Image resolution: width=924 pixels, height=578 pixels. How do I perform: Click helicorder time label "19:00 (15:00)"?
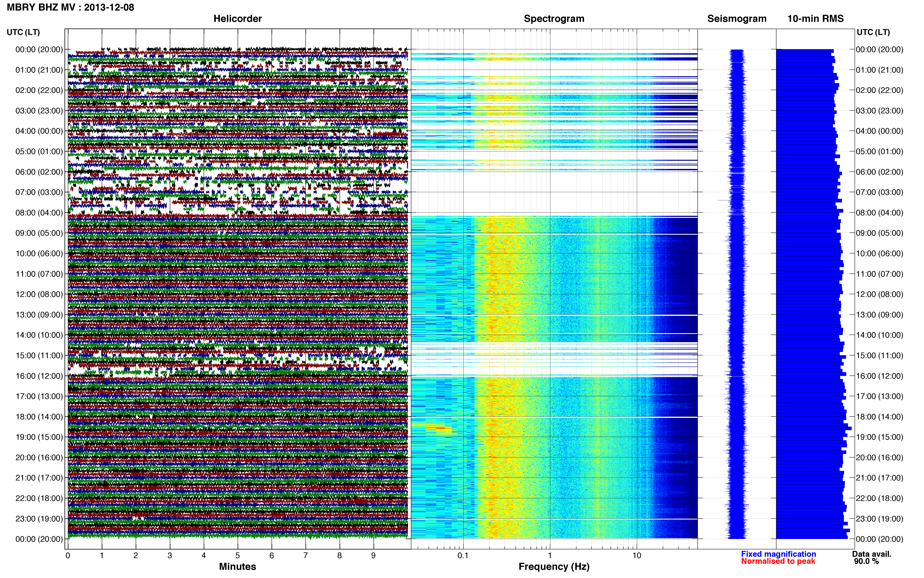(39, 437)
